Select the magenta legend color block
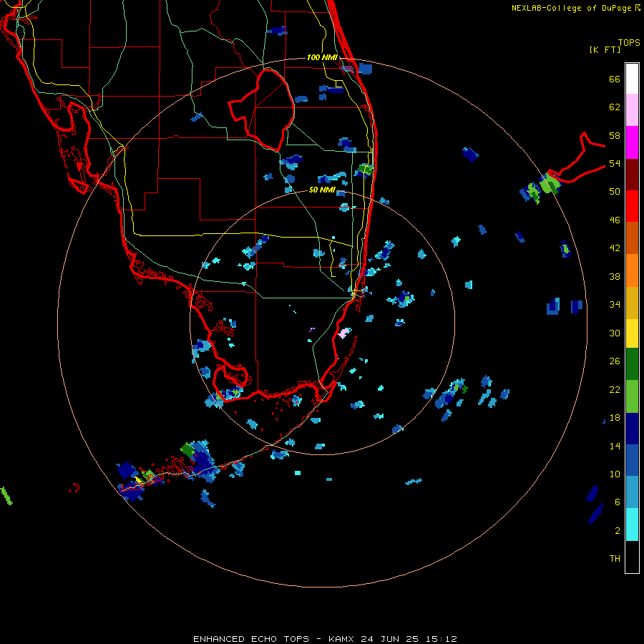 tap(632, 142)
